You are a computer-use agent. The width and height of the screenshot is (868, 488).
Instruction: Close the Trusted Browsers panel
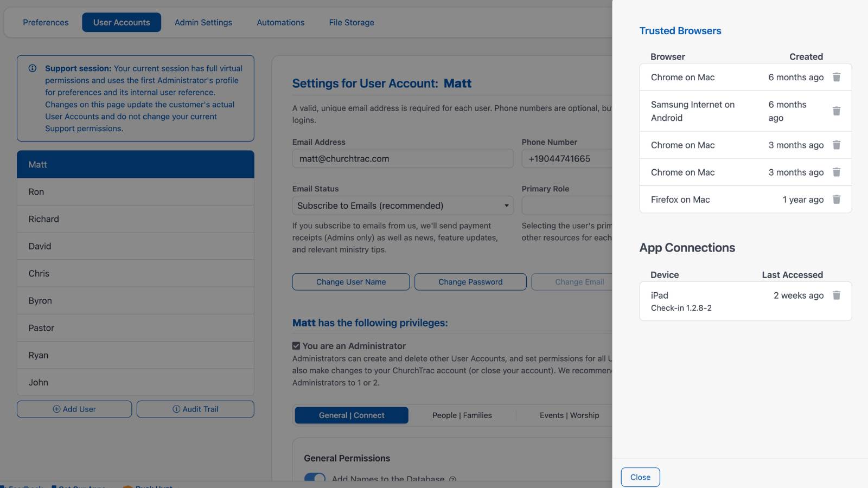point(640,477)
